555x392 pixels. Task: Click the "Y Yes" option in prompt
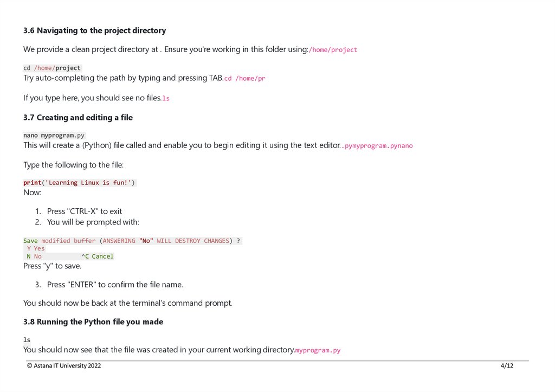click(x=36, y=248)
